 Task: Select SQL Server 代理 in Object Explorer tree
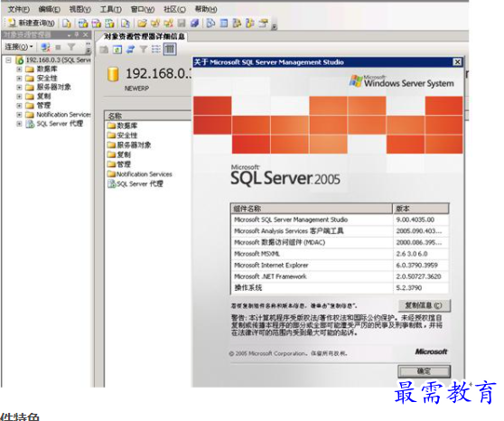[60, 124]
